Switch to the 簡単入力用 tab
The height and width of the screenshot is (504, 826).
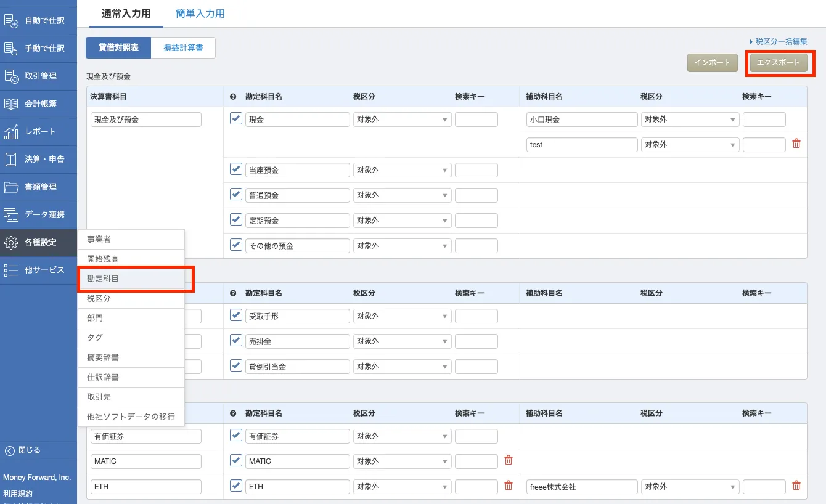pyautogui.click(x=200, y=14)
